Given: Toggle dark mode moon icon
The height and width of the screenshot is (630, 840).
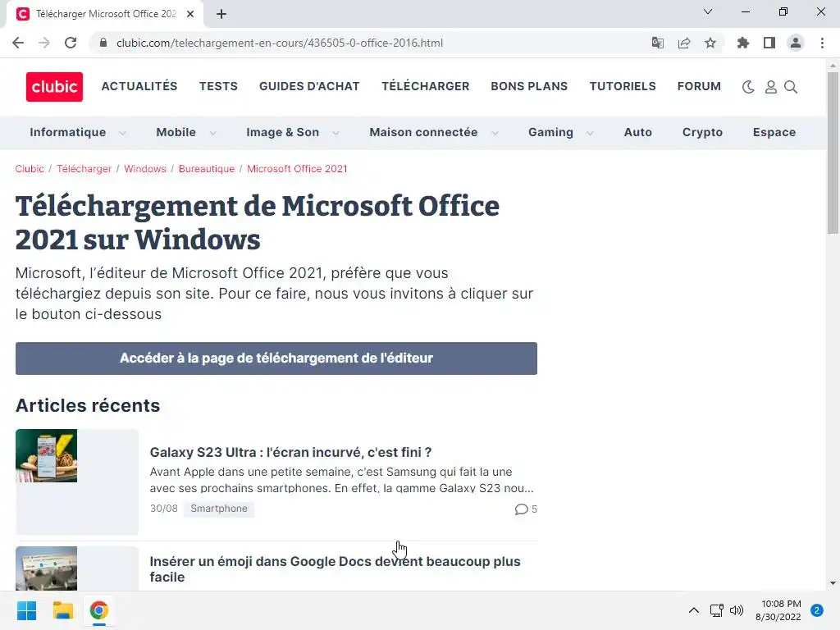Looking at the screenshot, I should pos(748,87).
